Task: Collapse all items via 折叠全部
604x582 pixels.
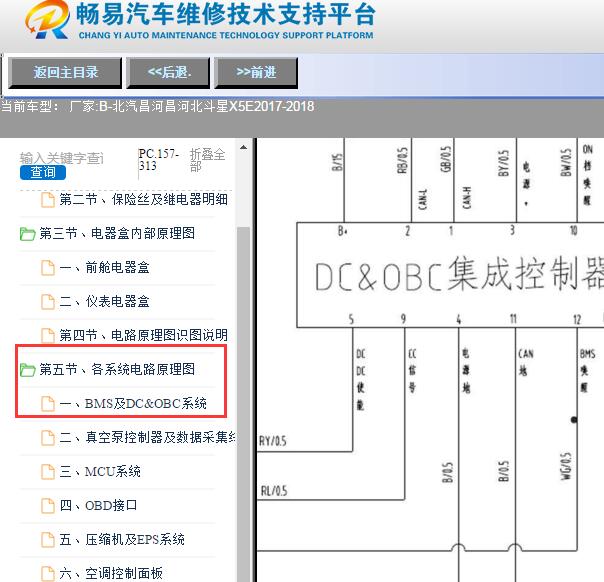Action: coord(207,160)
